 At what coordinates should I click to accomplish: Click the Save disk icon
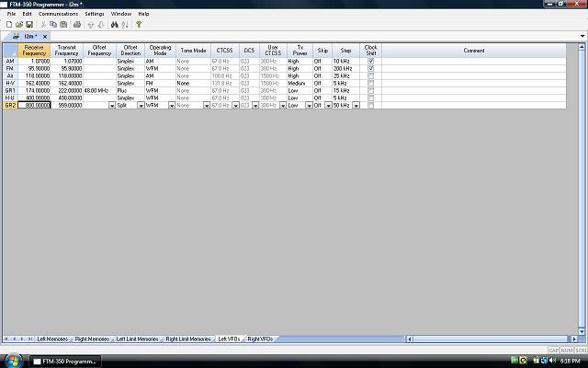pos(27,25)
